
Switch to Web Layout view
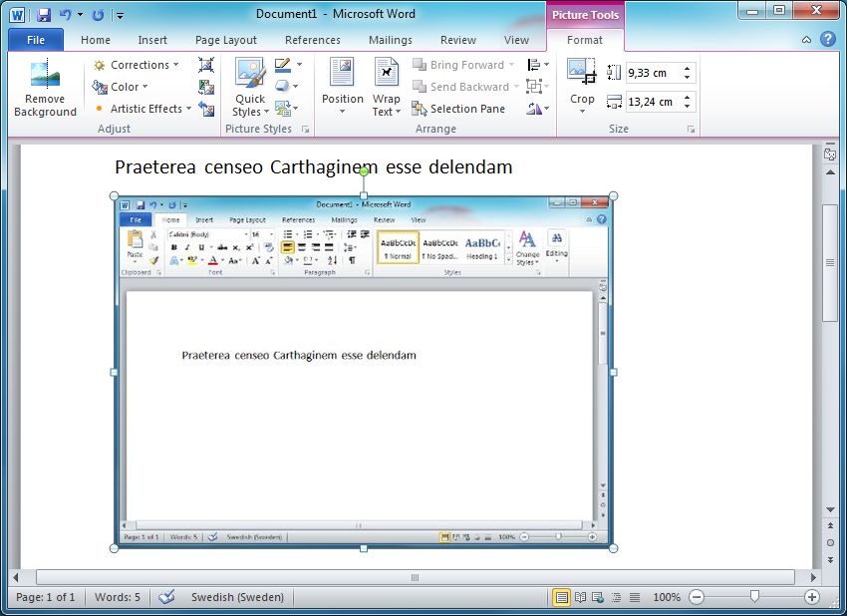point(598,597)
